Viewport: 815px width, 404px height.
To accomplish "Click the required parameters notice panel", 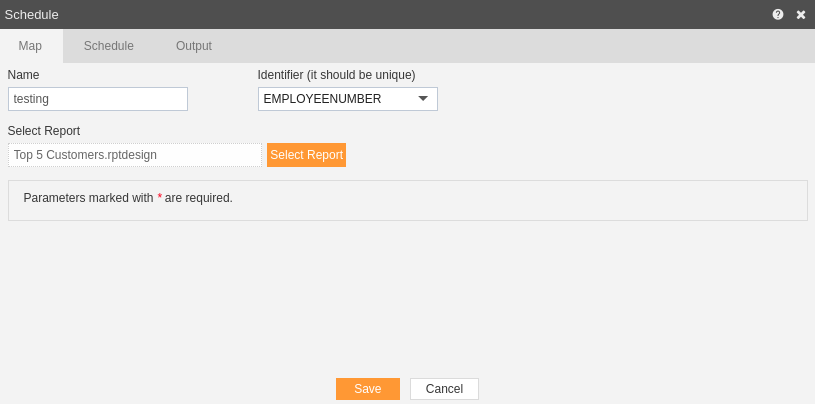I will [408, 200].
